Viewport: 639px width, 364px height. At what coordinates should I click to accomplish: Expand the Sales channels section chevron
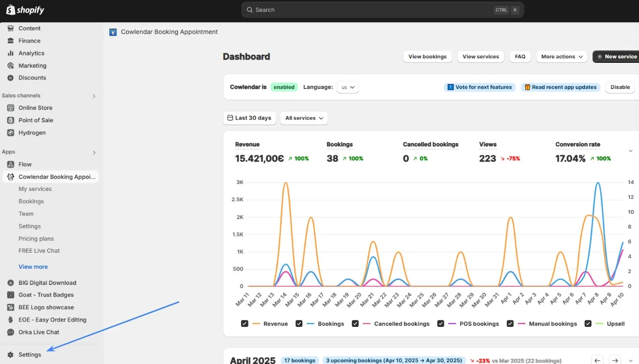94,96
